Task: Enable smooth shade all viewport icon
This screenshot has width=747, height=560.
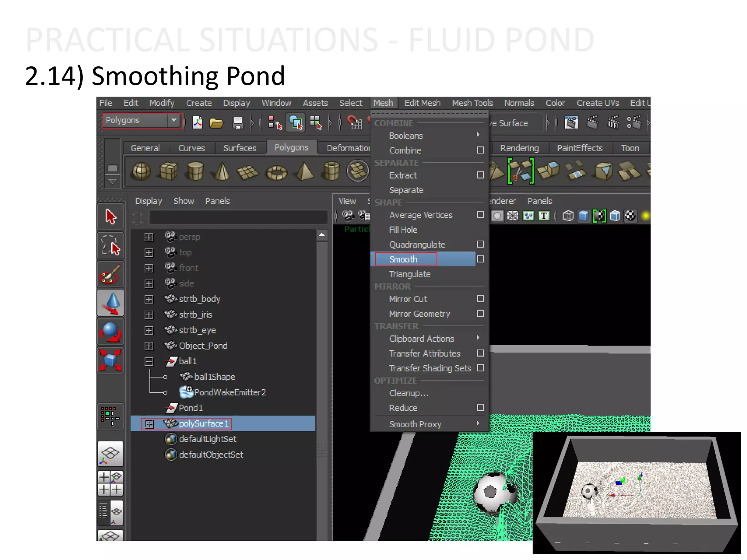Action: [x=584, y=216]
